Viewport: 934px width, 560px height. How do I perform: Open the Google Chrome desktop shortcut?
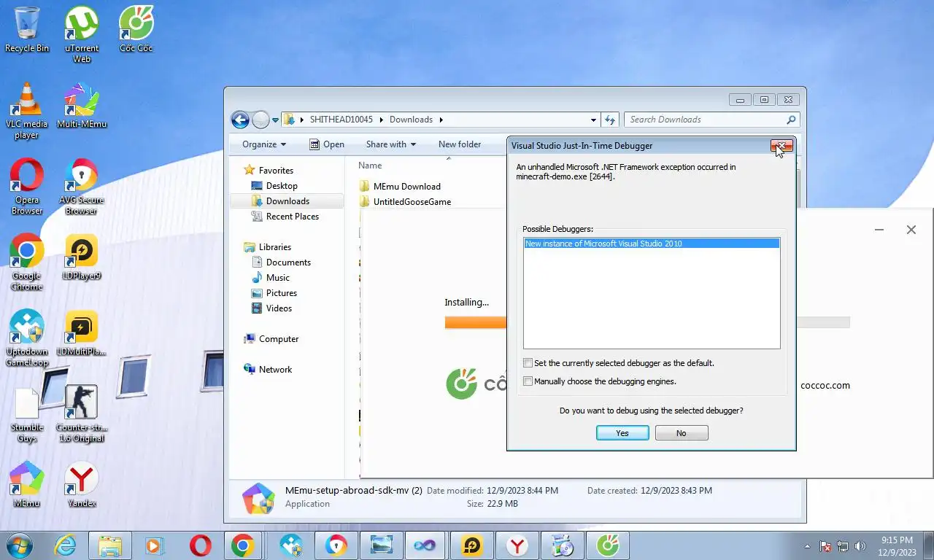point(27,262)
